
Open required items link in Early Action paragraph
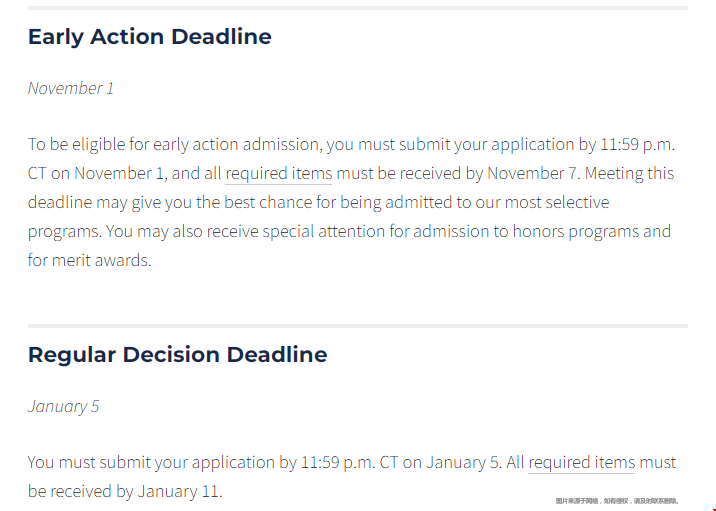pos(278,173)
